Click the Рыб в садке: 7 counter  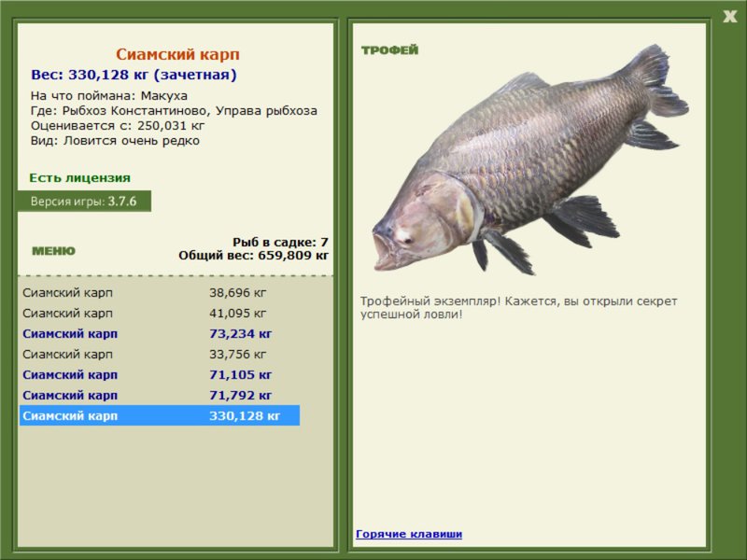(281, 242)
